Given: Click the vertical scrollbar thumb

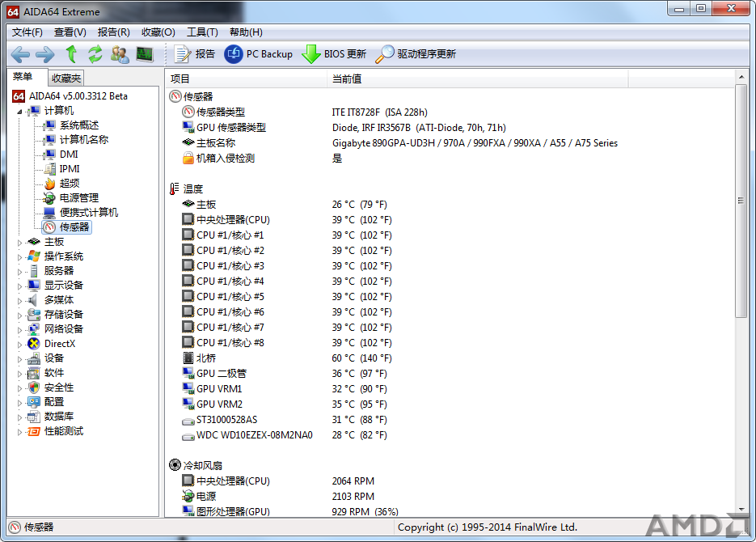Looking at the screenshot, I should tap(741, 201).
